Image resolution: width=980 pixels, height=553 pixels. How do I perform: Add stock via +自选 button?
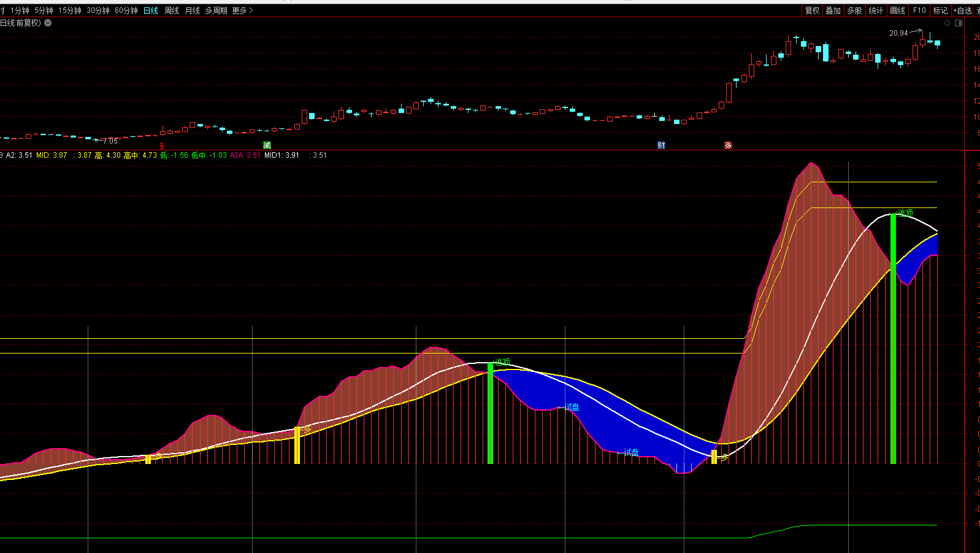click(x=962, y=10)
